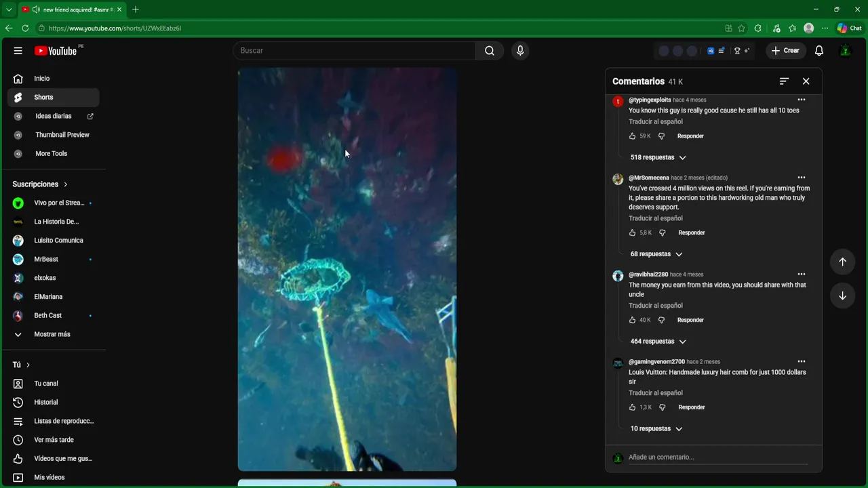Go back in the browser

pyautogui.click(x=9, y=28)
